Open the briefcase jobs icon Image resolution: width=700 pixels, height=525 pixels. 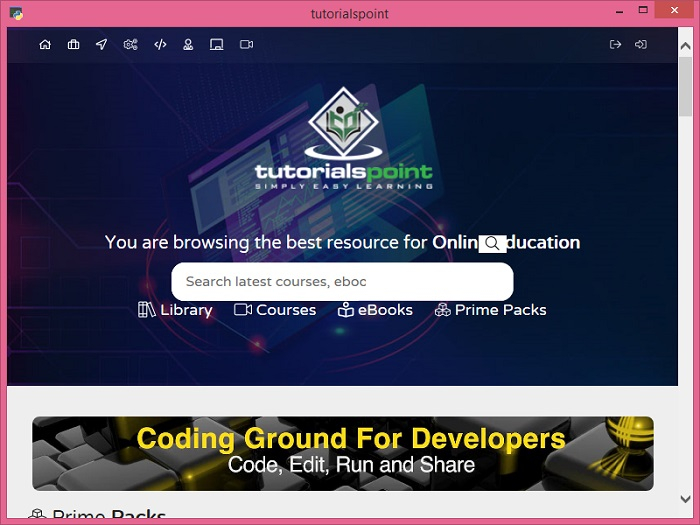tap(74, 44)
